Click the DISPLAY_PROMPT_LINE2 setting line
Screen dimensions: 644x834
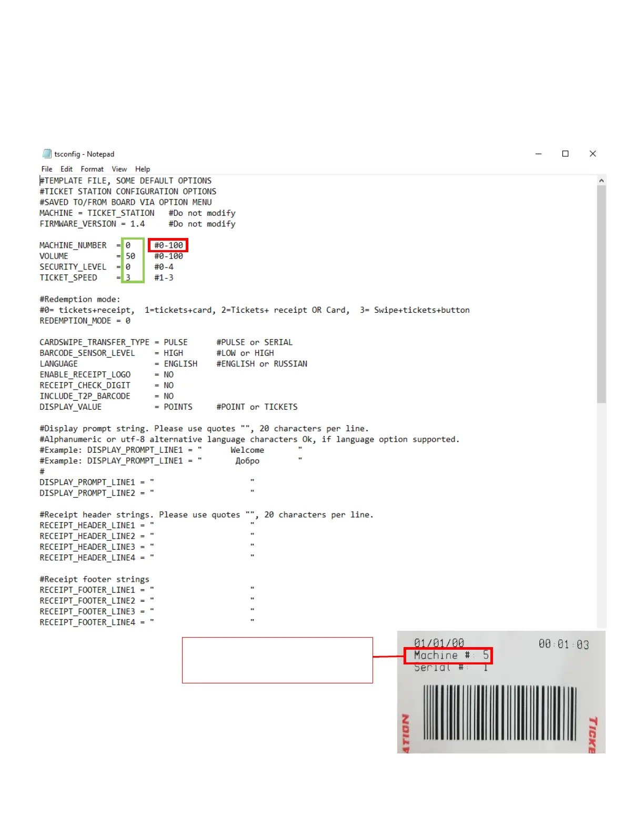tap(147, 493)
